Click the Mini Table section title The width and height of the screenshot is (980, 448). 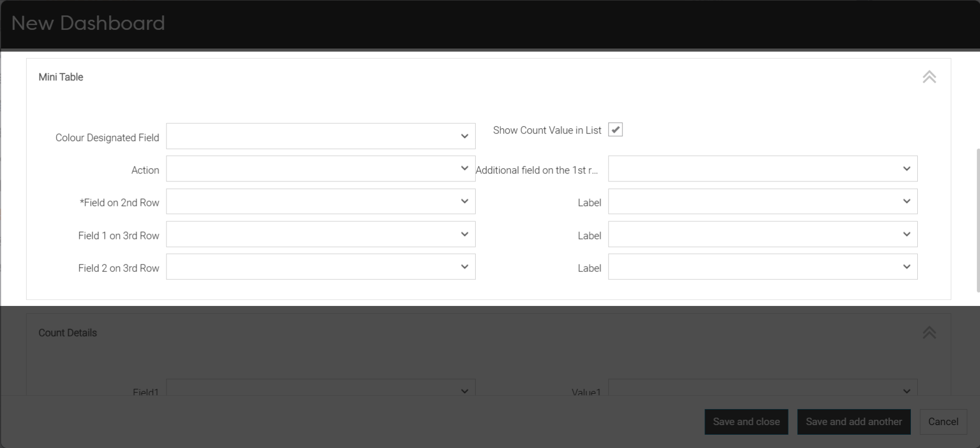[61, 77]
